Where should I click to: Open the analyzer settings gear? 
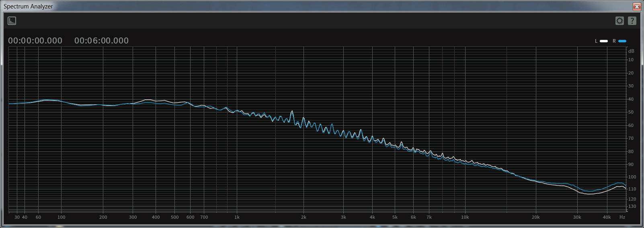point(619,21)
